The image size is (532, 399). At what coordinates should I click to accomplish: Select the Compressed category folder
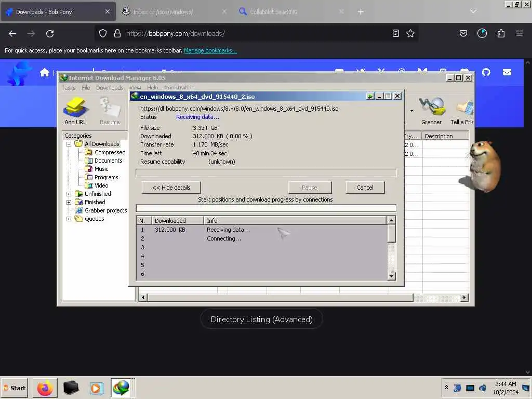[x=105, y=152]
